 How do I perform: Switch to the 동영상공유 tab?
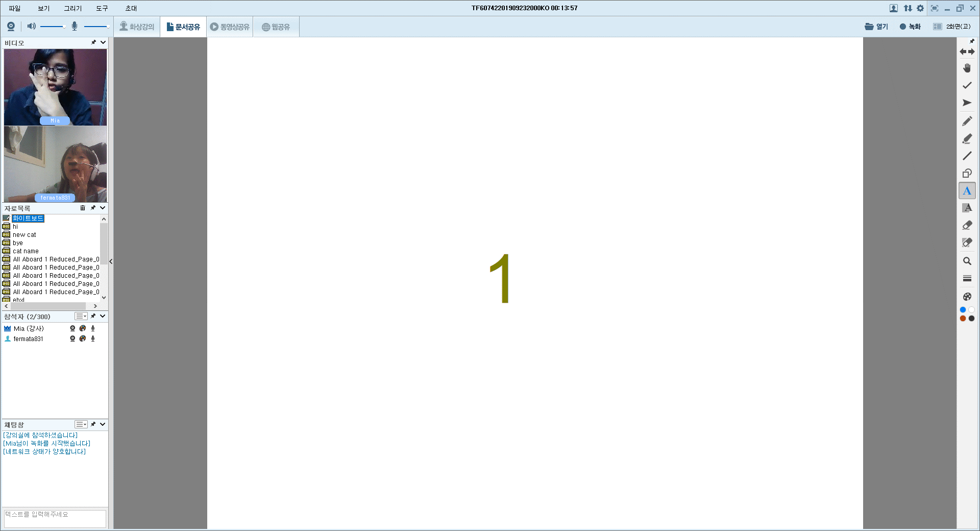[x=230, y=27]
